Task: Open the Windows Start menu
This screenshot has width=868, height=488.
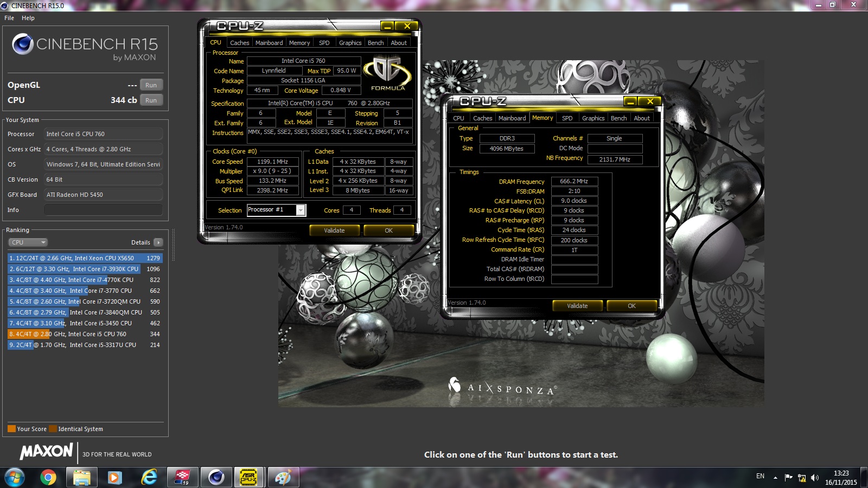Action: [15, 477]
